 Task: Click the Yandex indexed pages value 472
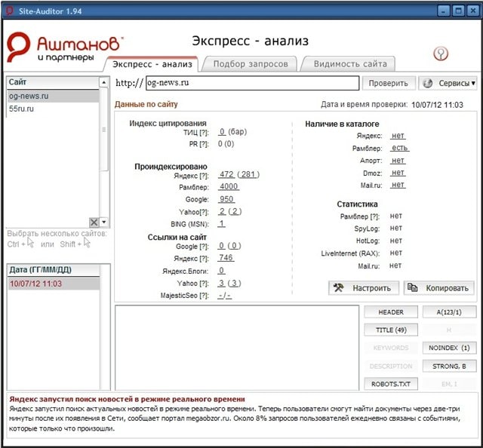[x=226, y=175]
